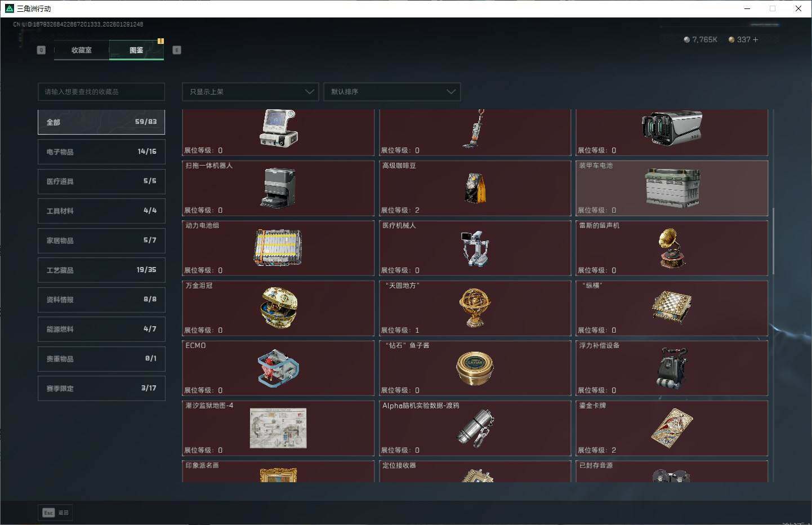Click the Q key shortcut icon
Viewport: 812px width, 525px height.
pos(41,50)
